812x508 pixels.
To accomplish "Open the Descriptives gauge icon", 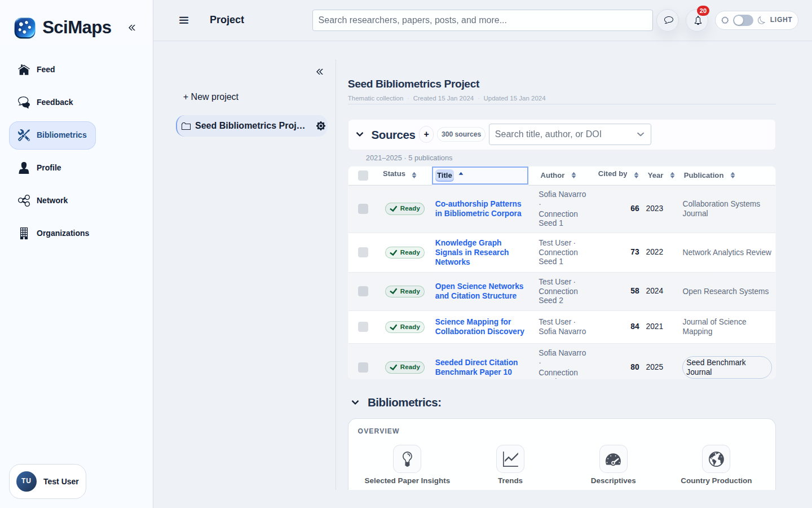I will click(x=613, y=459).
